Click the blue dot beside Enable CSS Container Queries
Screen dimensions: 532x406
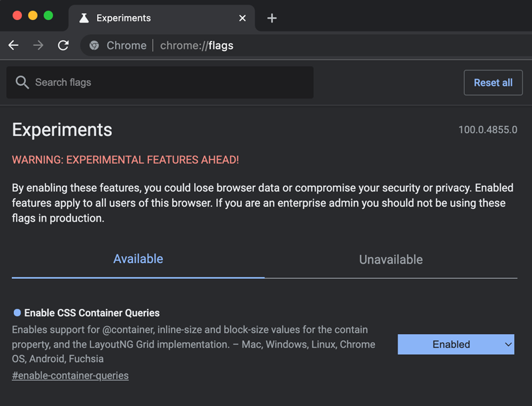click(x=17, y=312)
